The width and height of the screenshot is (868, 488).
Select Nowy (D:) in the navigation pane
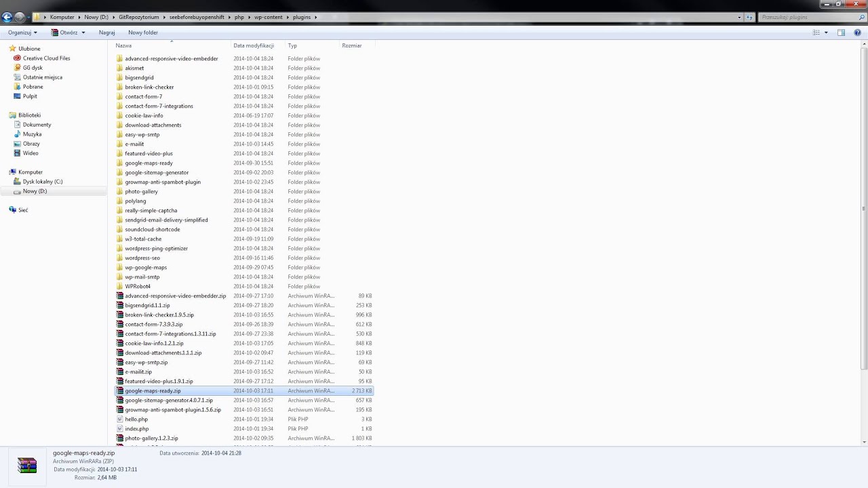[x=35, y=191]
